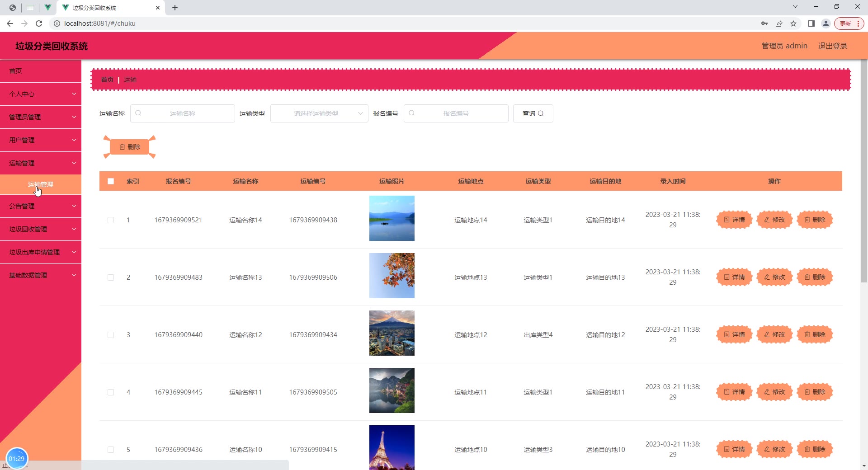Expand 管理员管理 sidebar menu

point(41,117)
